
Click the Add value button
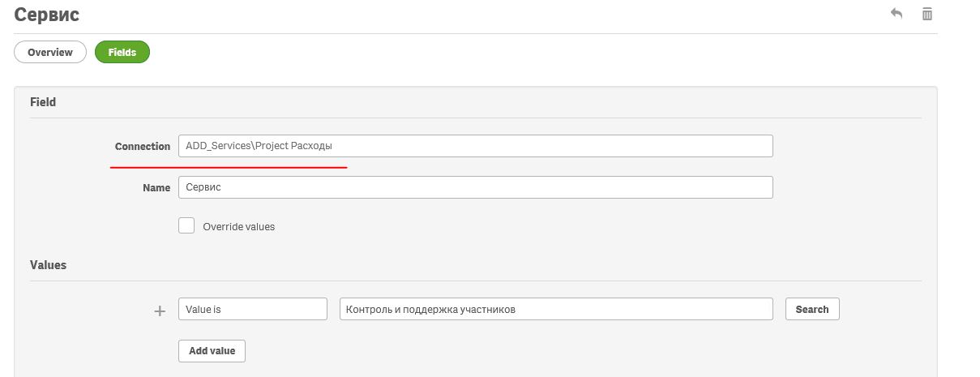point(212,350)
